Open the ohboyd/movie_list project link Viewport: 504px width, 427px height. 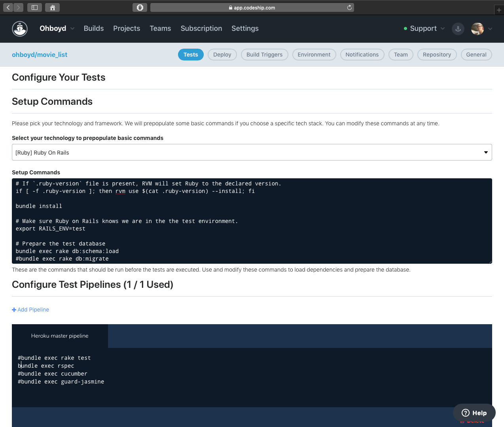pyautogui.click(x=40, y=55)
